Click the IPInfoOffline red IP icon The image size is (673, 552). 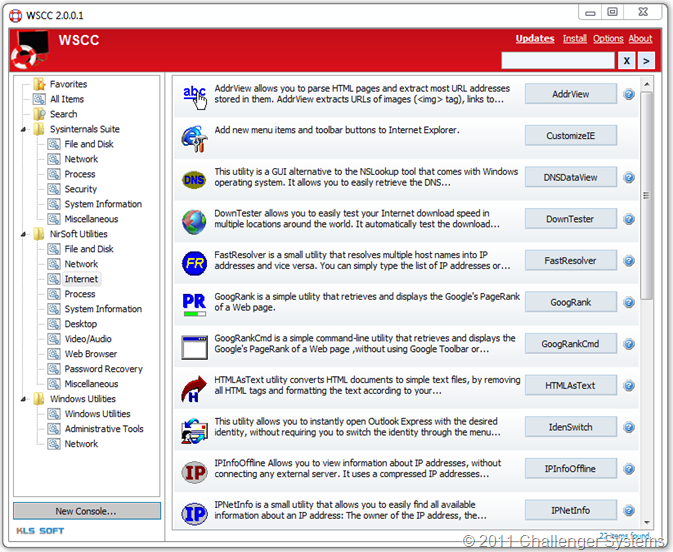click(194, 472)
